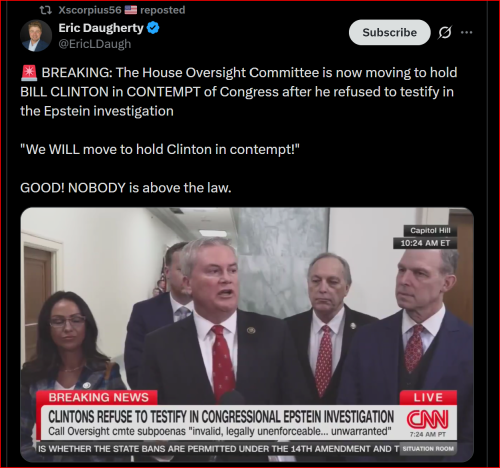Click the 10:24 AM ET timestamp overlay
Screen dimensions: 500x468
(425, 243)
